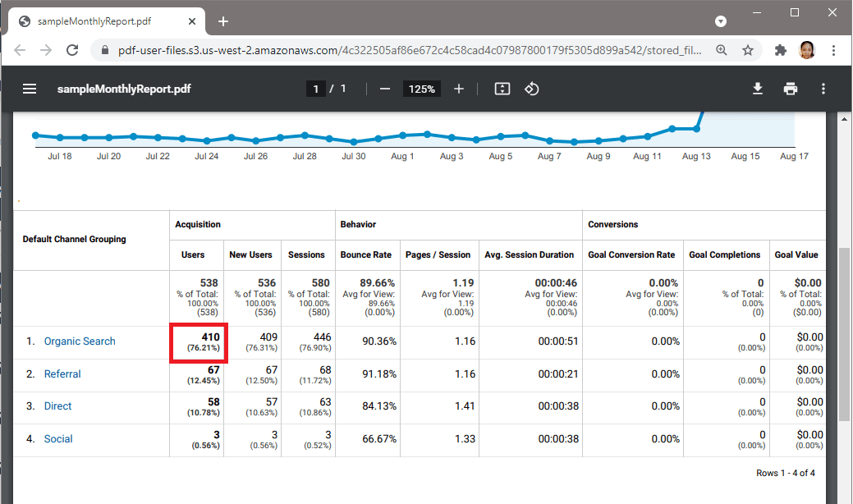Open the Chrome three-dot menu

(834, 50)
